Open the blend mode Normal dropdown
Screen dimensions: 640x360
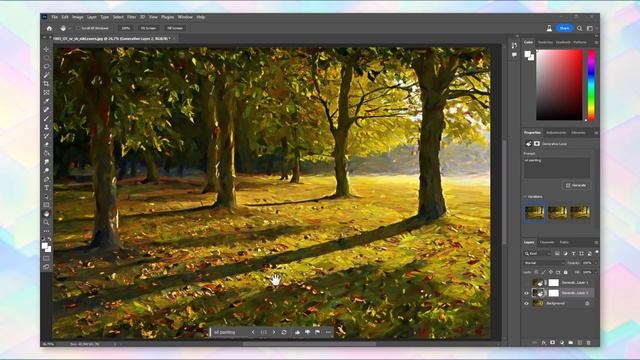[544, 263]
